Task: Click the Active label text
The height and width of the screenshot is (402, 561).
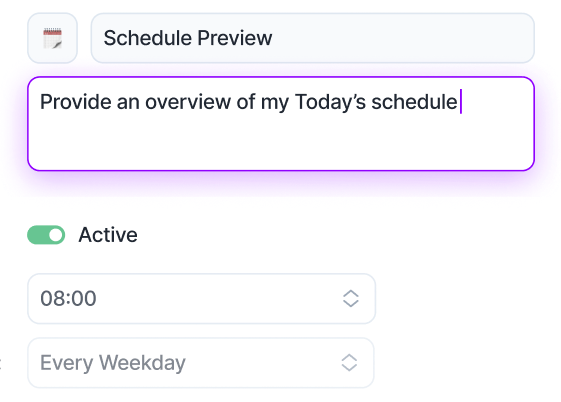Action: pyautogui.click(x=108, y=235)
